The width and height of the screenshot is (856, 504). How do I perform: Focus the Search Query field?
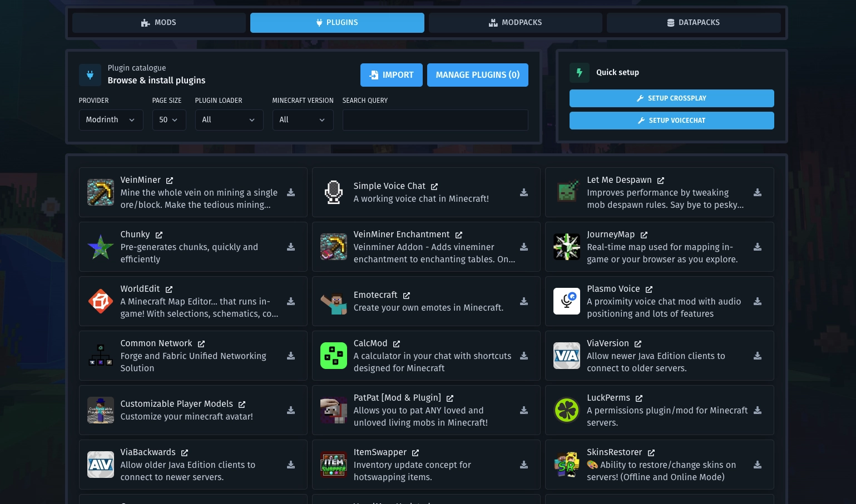coord(435,120)
